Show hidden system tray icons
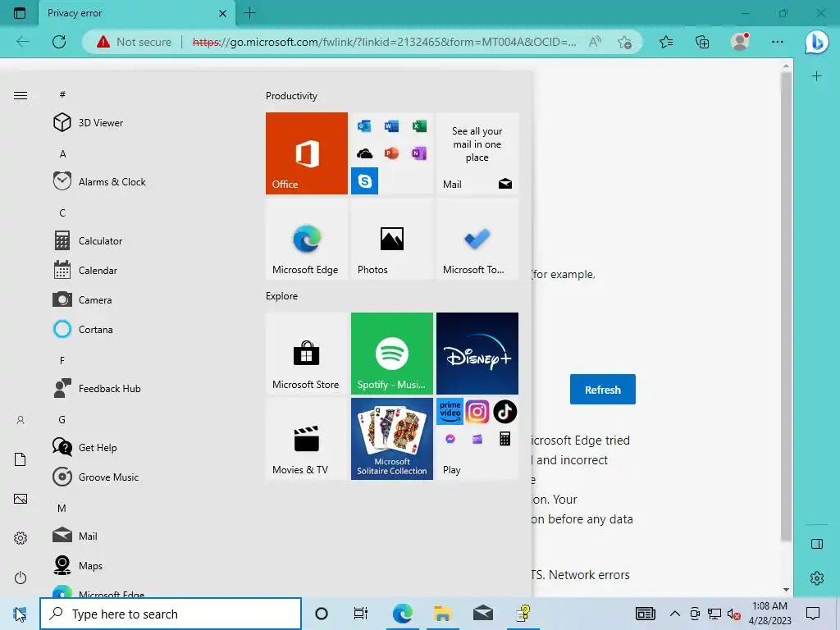Viewport: 840px width, 630px height. point(675,614)
